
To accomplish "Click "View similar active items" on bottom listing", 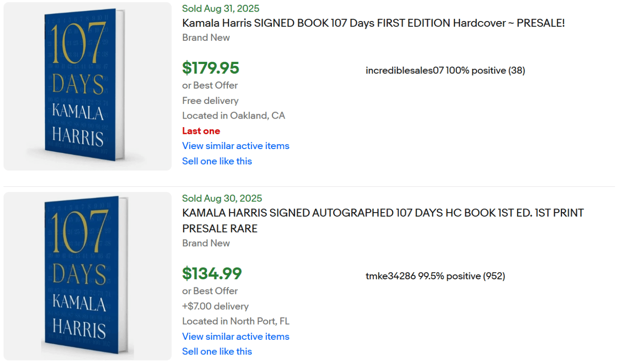I will (x=236, y=336).
